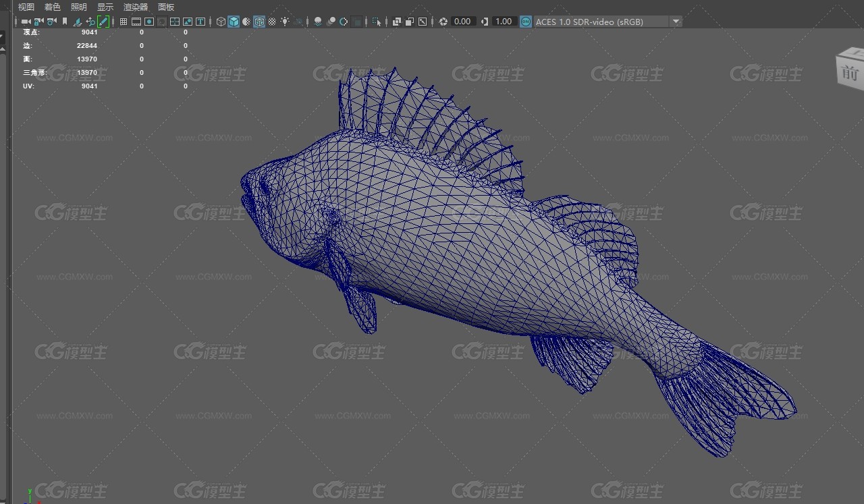This screenshot has width=864, height=504.
Task: Click the 顶点 label in stats
Action: click(x=31, y=32)
